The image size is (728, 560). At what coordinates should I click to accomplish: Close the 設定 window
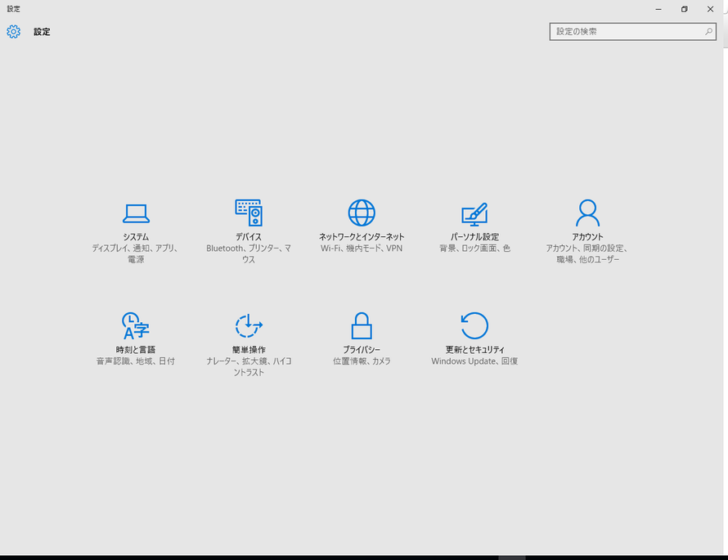(710, 9)
